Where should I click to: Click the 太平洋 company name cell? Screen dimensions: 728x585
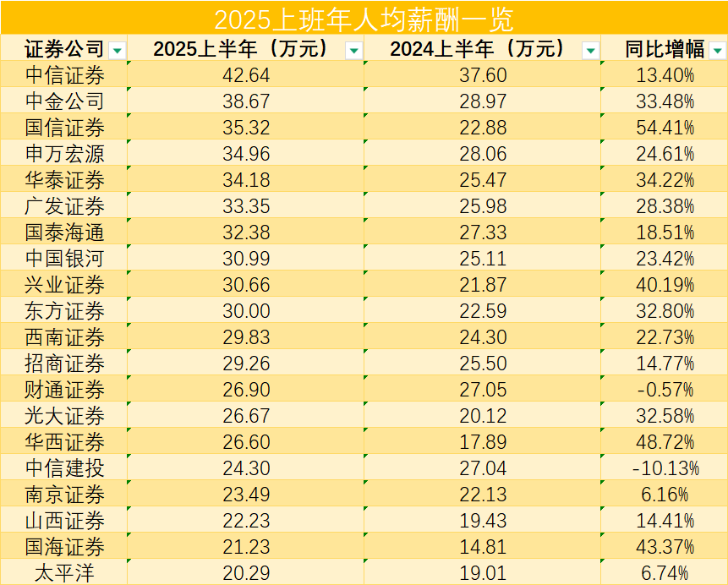[x=64, y=572]
